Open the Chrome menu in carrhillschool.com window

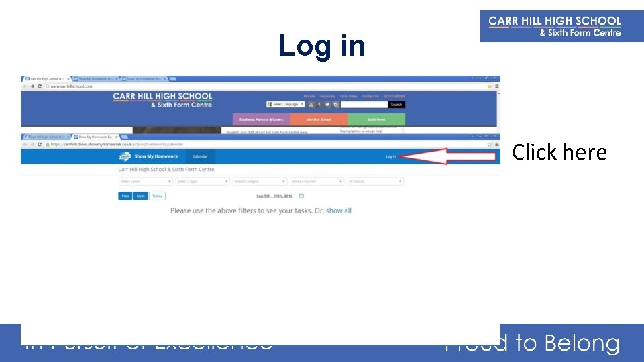coord(497,86)
